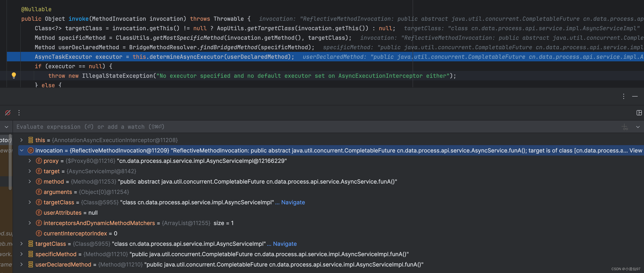Expand the proxy field node
This screenshot has width=644, height=273.
click(30, 161)
